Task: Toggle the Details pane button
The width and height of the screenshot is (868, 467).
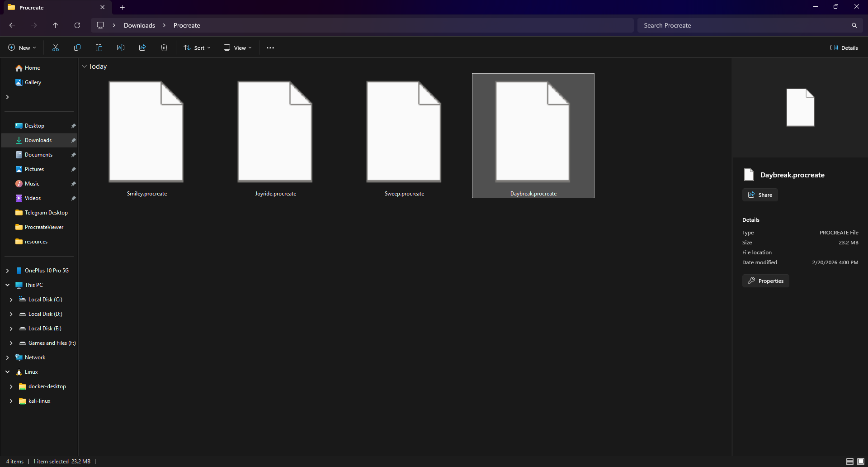Action: click(x=844, y=48)
